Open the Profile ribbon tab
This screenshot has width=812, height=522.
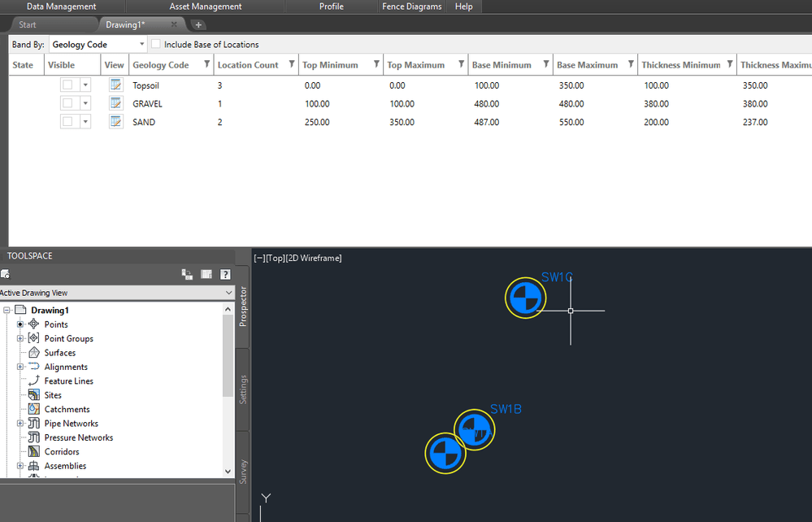(x=332, y=7)
